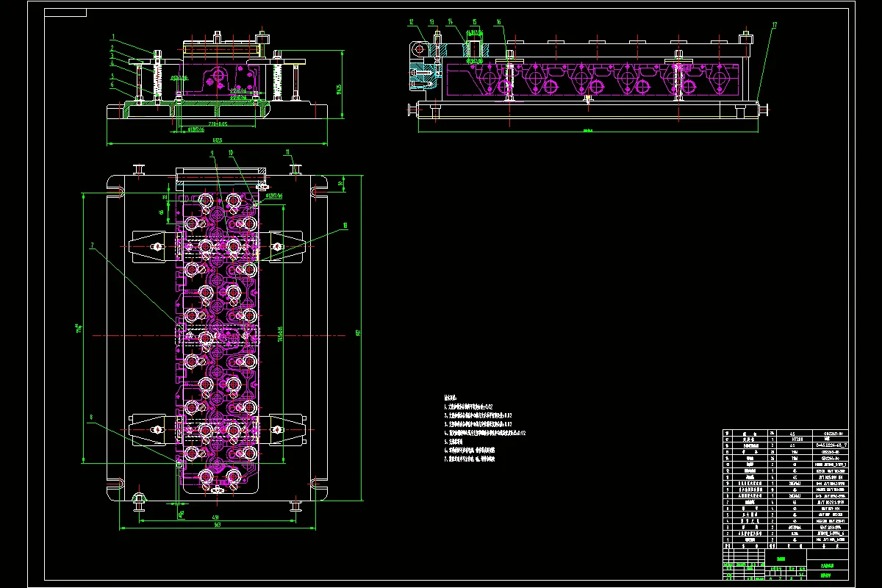Screen dimensions: 882x588
Task: Click part balloon number 8 in plan view
Action: [x=93, y=417]
